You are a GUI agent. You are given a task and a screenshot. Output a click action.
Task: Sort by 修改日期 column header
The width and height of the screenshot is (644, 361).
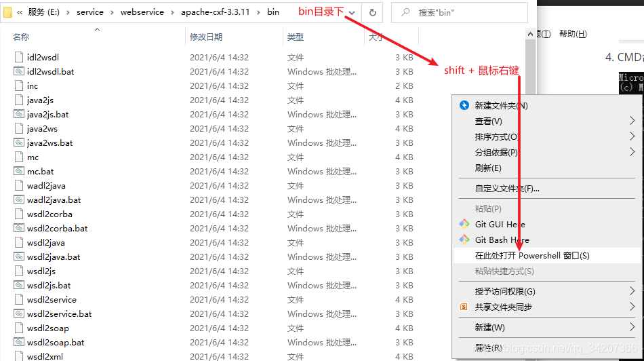click(x=206, y=37)
